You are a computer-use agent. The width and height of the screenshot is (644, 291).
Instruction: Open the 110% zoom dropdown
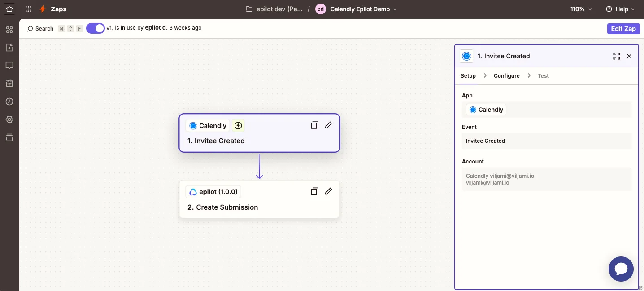point(581,9)
